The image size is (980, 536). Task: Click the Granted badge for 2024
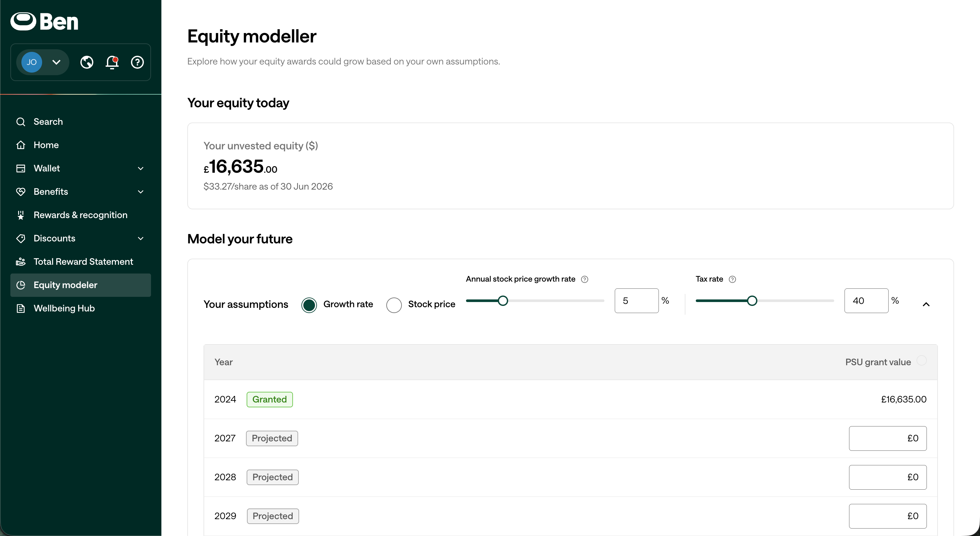click(x=269, y=400)
